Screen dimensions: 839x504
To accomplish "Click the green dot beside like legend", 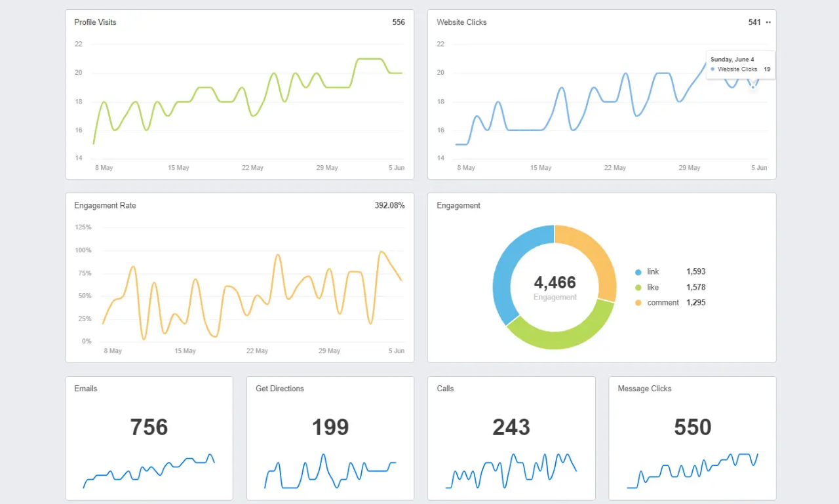I will [638, 288].
